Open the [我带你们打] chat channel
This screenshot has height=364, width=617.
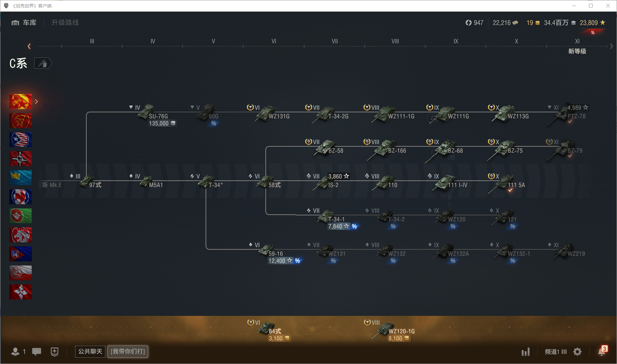[x=128, y=351]
